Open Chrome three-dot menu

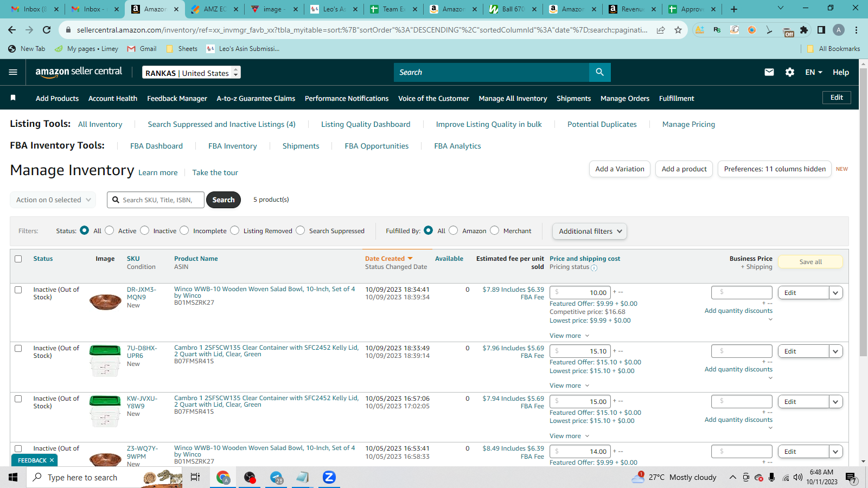856,30
